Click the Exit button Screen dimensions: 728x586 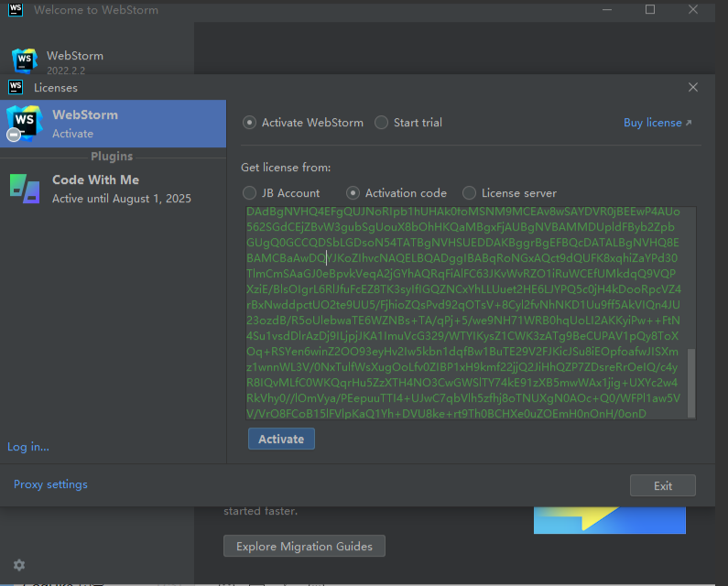[x=663, y=485]
